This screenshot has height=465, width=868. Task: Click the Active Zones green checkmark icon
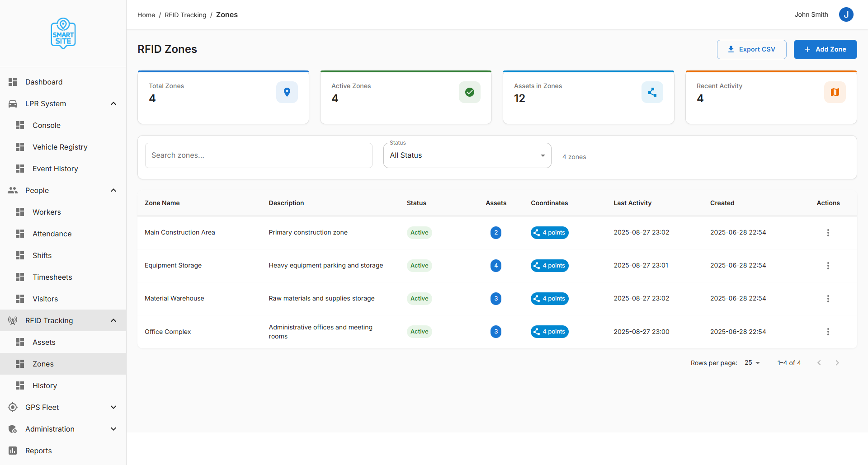tap(469, 92)
